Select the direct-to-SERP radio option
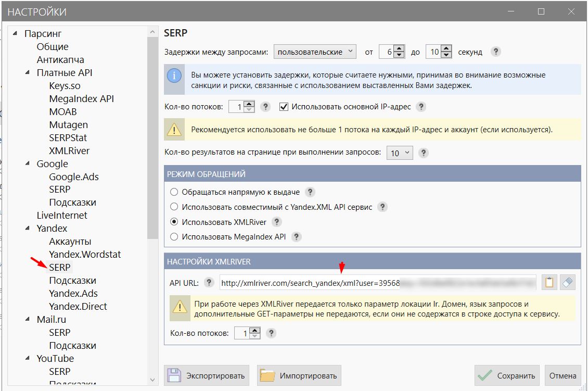Viewport: 588px width, 391px height. (174, 192)
